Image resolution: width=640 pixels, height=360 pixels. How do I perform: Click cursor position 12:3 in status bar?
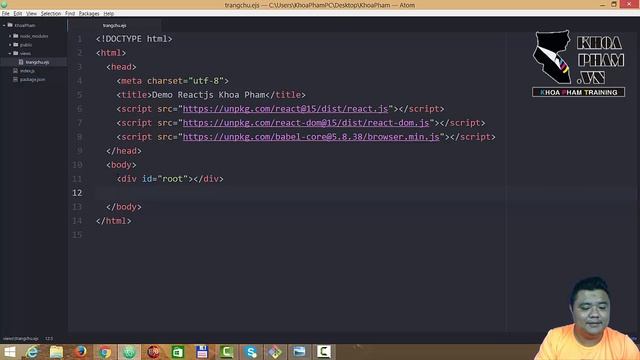[49, 338]
